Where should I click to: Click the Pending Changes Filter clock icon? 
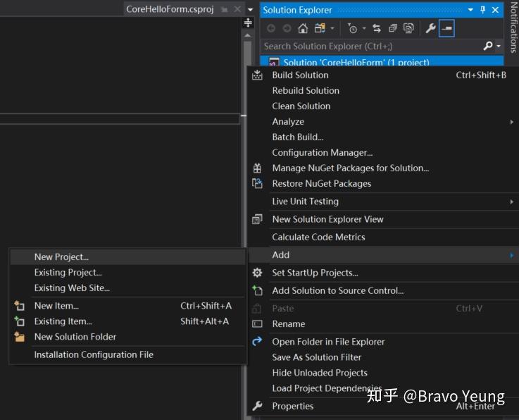pyautogui.click(x=352, y=28)
